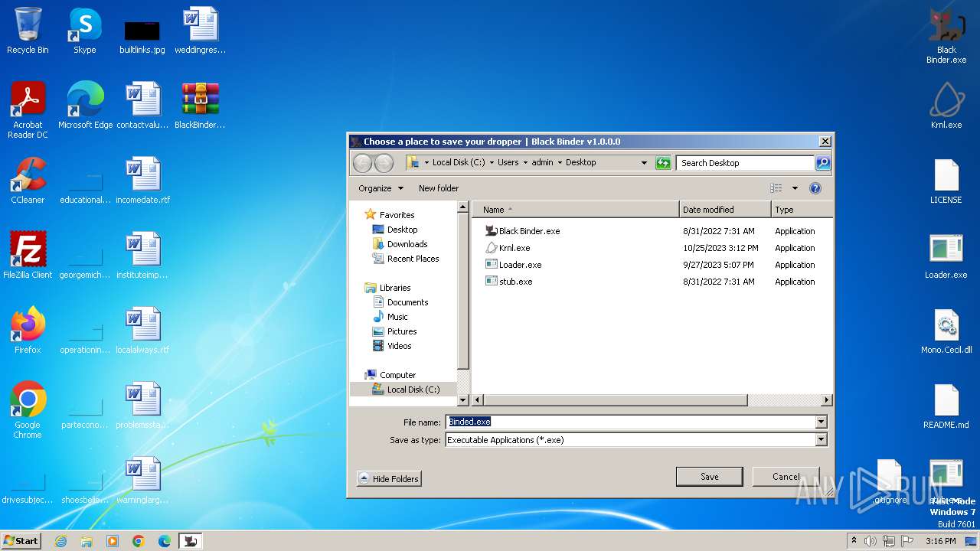Click the Save button

pos(709,476)
